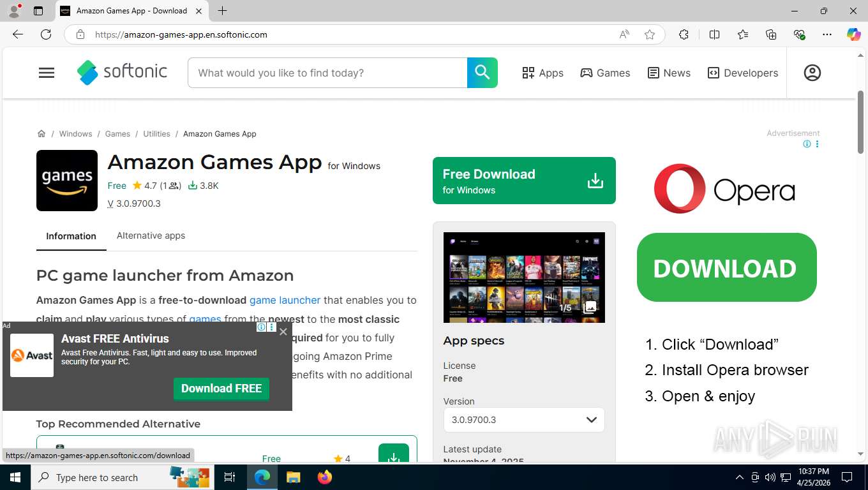Open Edge Settings and more ellipsis

point(827,34)
